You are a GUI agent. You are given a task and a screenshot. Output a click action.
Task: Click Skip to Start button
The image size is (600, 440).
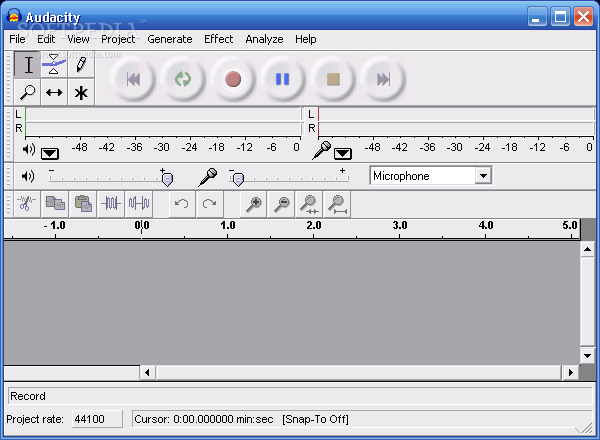133,79
